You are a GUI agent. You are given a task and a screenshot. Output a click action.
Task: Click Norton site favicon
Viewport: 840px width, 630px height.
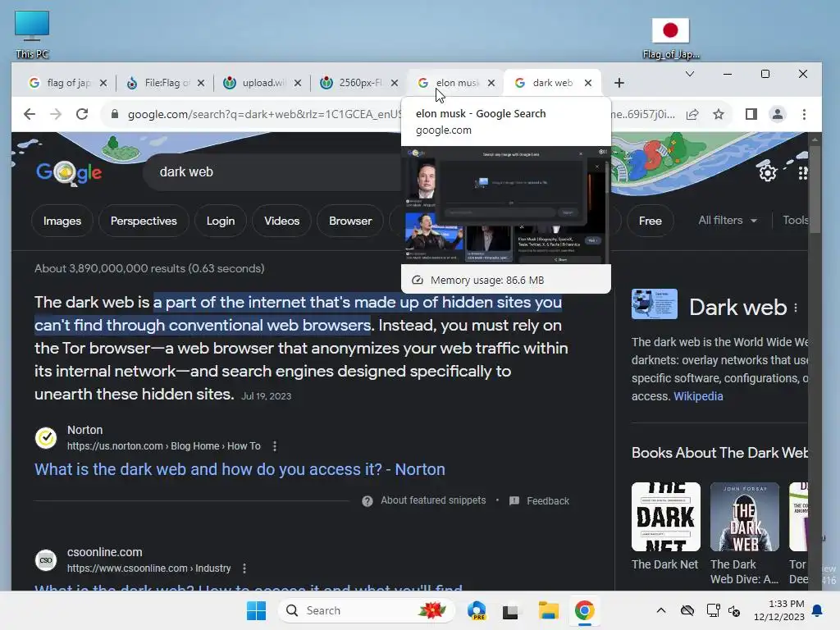click(46, 438)
